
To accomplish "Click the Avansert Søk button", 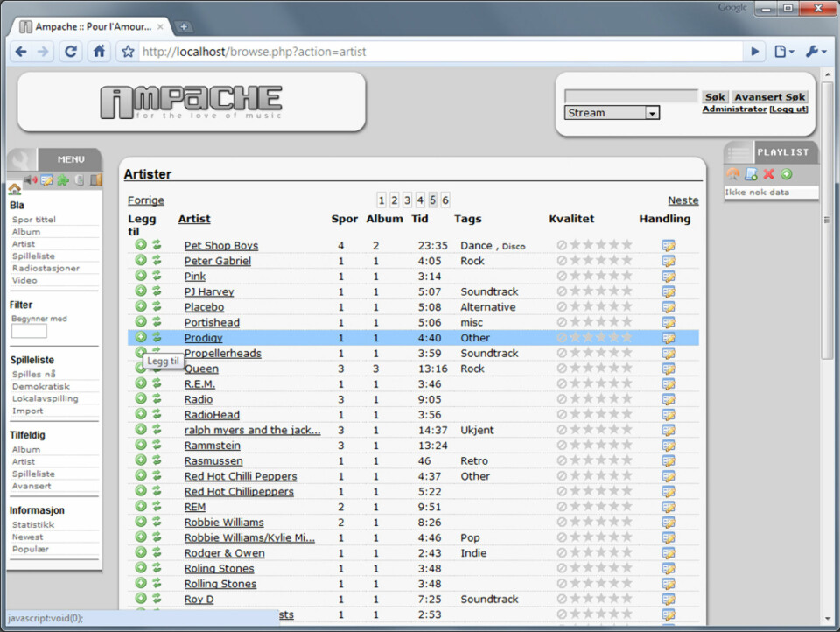I will [x=769, y=97].
